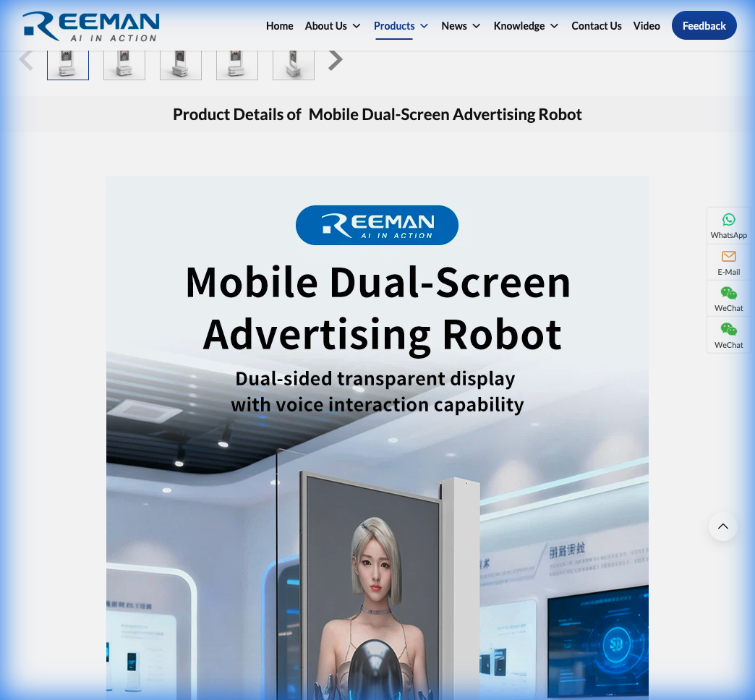The image size is (755, 700).
Task: Open the first WeChat sidebar icon
Action: [x=728, y=299]
